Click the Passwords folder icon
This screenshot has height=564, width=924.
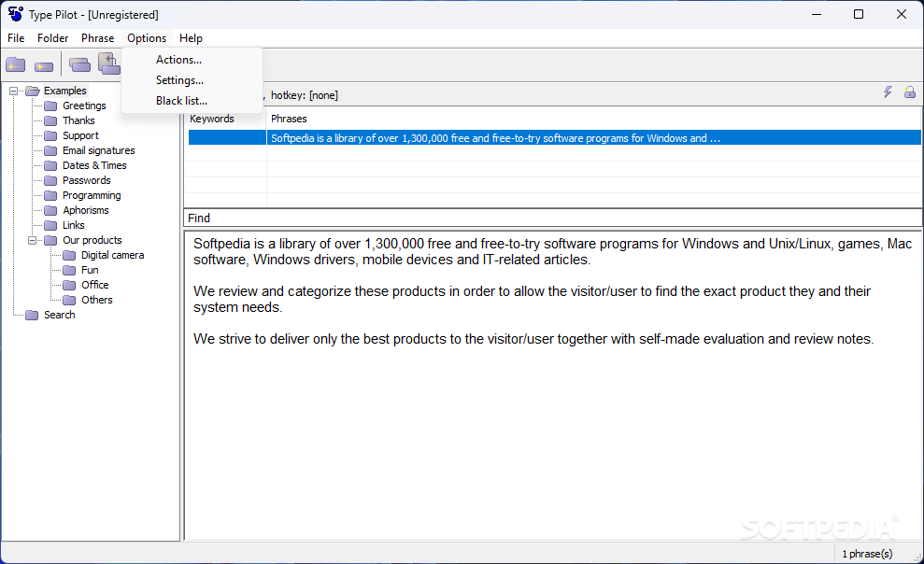[x=51, y=180]
